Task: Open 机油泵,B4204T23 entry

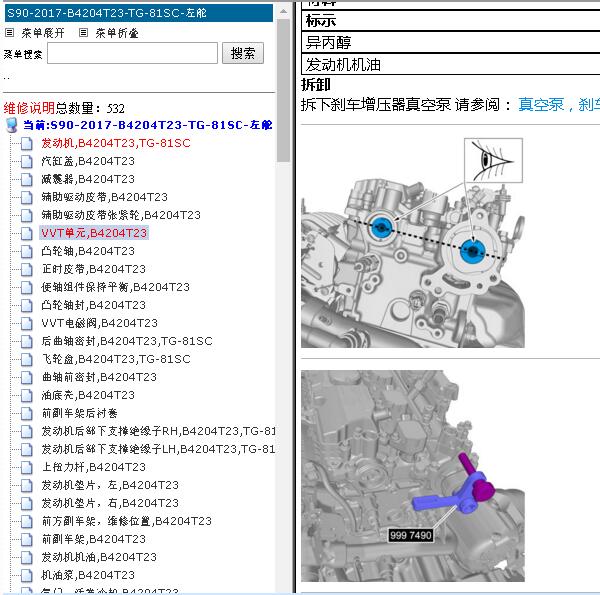Action: (x=88, y=575)
